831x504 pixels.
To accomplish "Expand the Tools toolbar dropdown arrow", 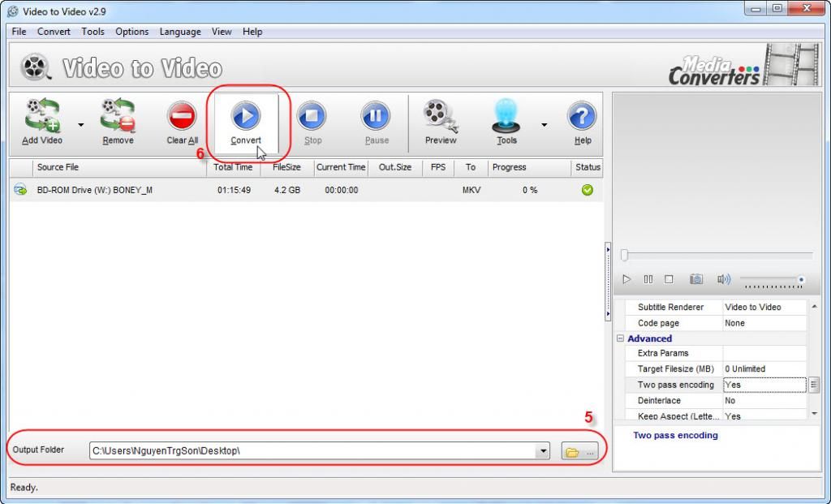I will (x=545, y=125).
